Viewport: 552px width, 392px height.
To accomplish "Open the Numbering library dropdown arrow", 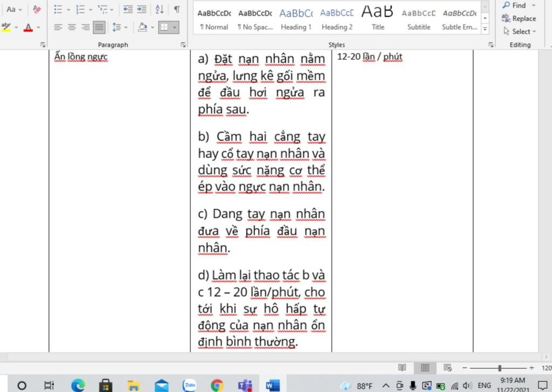I will 91,10.
